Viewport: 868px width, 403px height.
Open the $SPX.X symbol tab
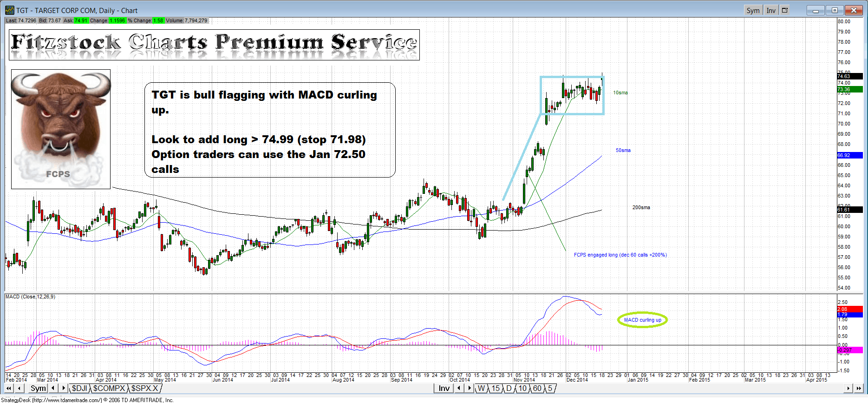tap(144, 388)
